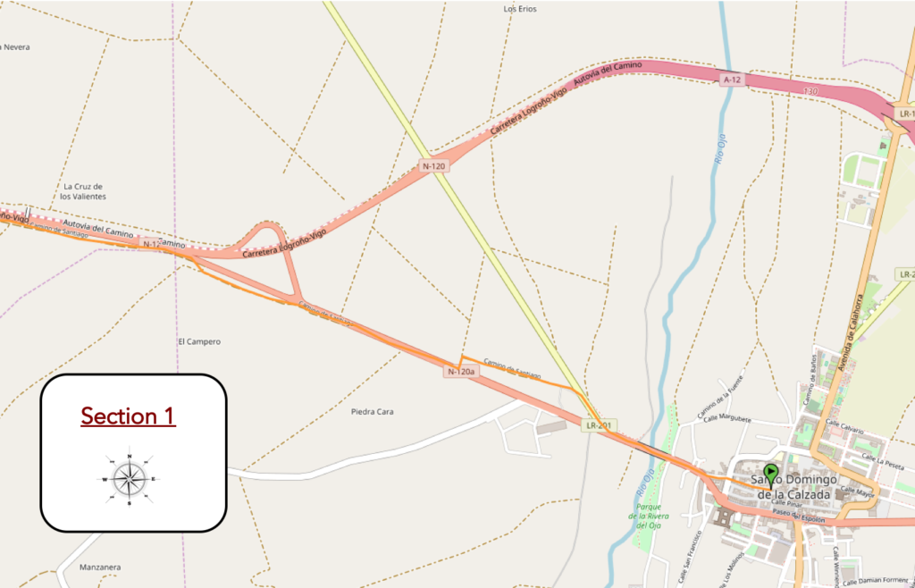Screen dimensions: 915x588
Task: Open the Section 1 heading link
Action: (129, 416)
